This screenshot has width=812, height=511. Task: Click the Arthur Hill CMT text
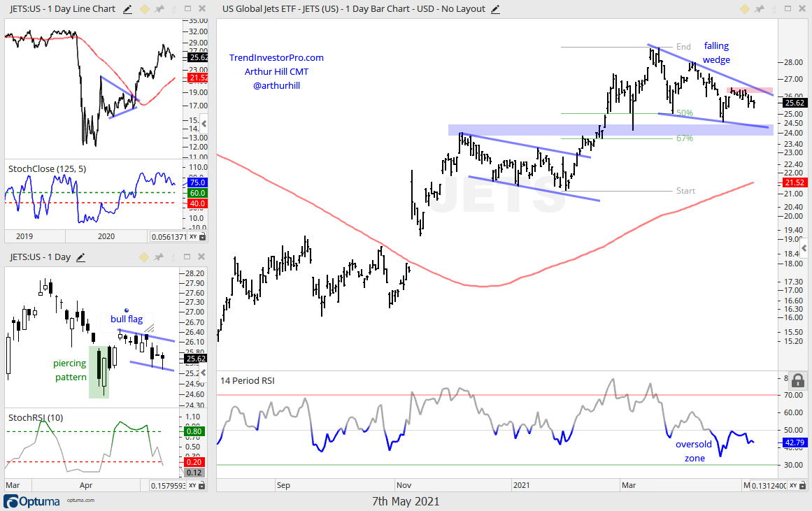[x=276, y=72]
